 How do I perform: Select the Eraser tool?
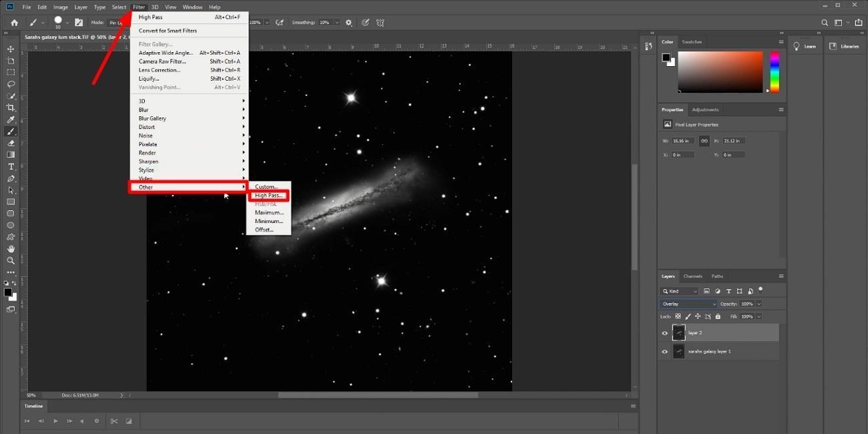[x=11, y=143]
